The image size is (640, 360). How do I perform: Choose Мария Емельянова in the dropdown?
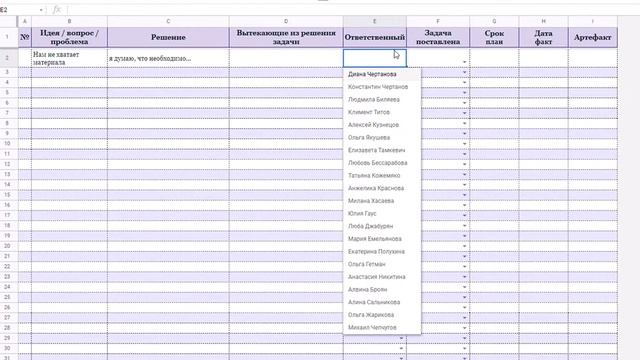pyautogui.click(x=382, y=239)
